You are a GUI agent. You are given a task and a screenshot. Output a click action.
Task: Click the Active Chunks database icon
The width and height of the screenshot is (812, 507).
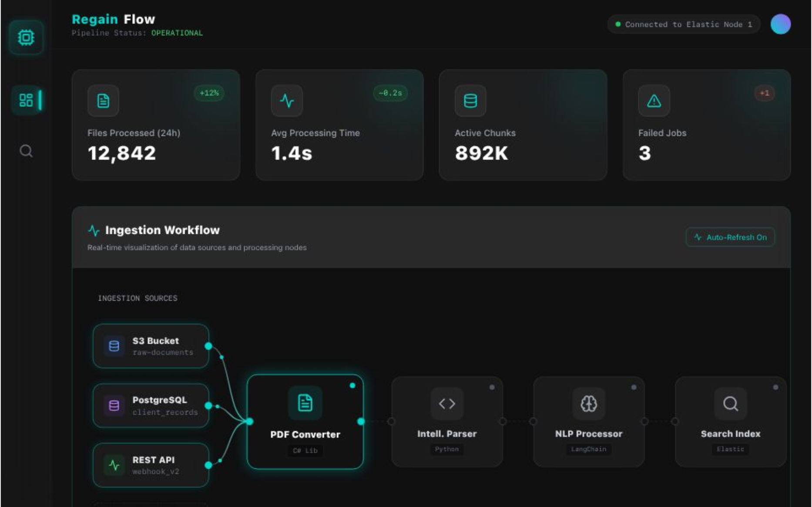pyautogui.click(x=470, y=101)
